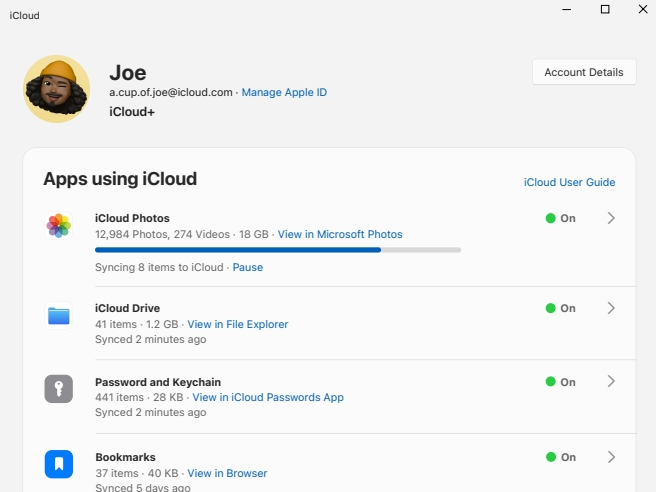
Task: Pause the iCloud Photos sync
Action: (x=248, y=267)
